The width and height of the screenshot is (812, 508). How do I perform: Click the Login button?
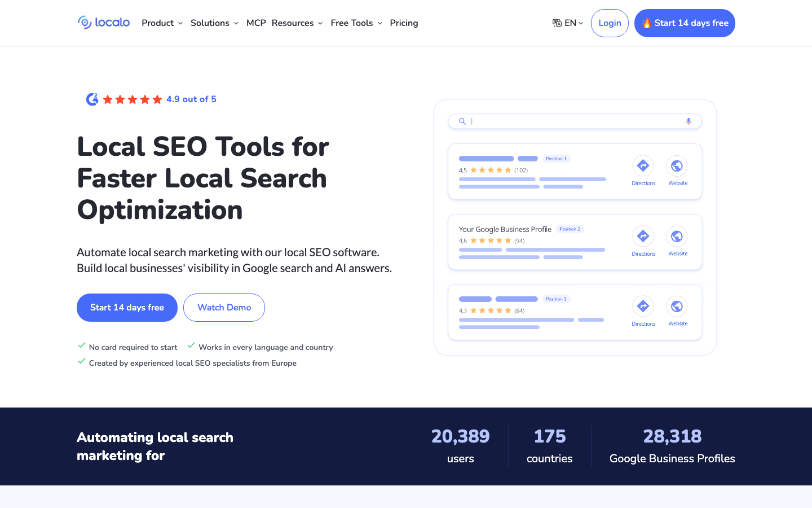pos(610,23)
